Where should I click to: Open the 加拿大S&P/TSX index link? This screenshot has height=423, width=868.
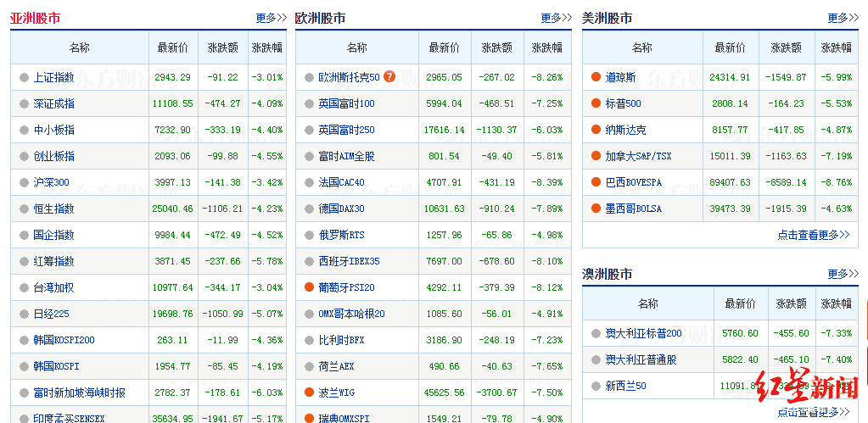(638, 156)
